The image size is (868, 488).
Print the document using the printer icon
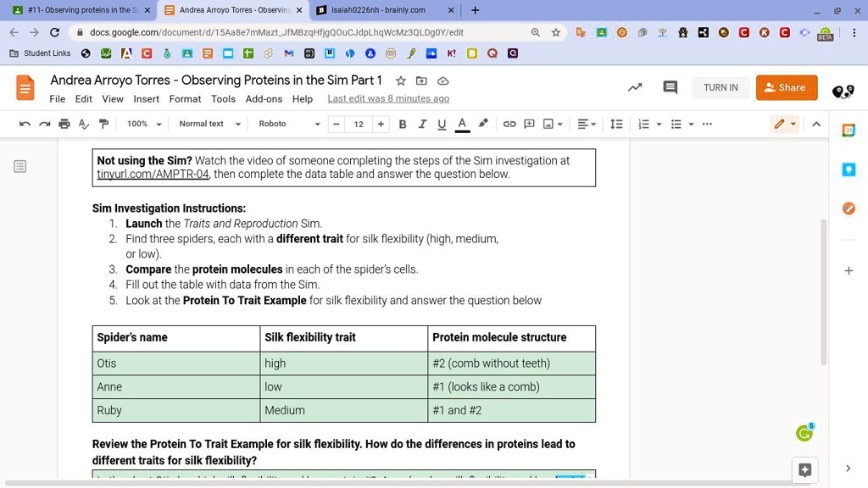pyautogui.click(x=64, y=124)
